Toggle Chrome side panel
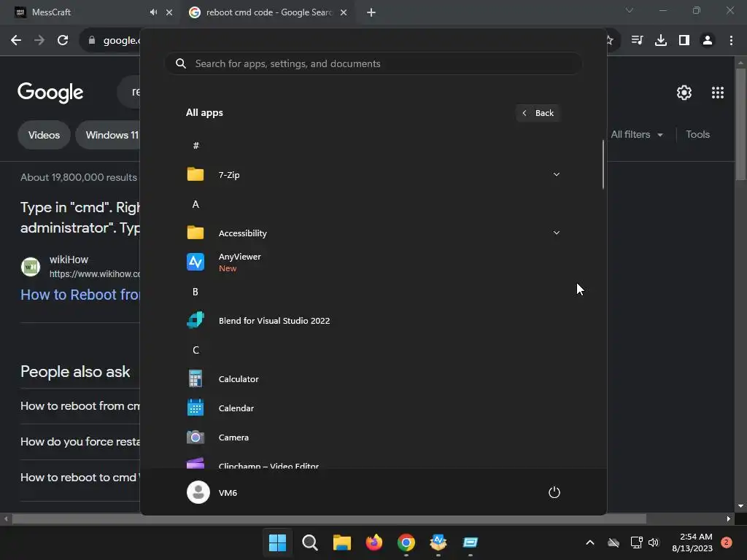Viewport: 747px width, 560px height. point(684,41)
